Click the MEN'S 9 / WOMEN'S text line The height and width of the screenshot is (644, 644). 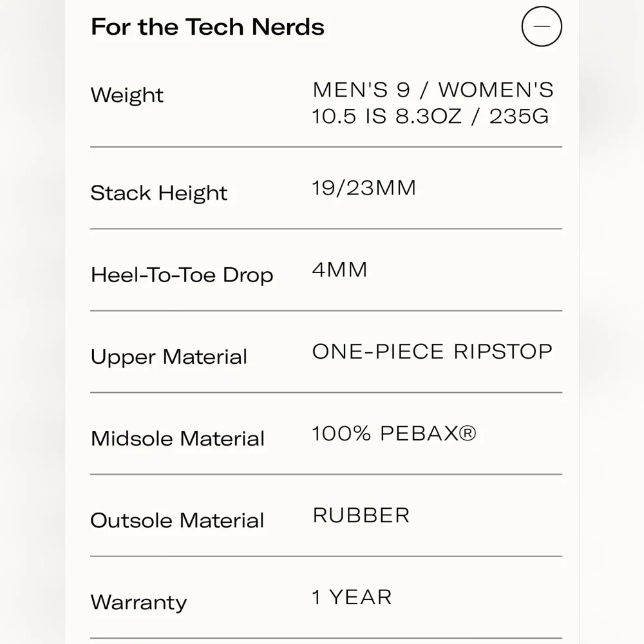point(433,90)
